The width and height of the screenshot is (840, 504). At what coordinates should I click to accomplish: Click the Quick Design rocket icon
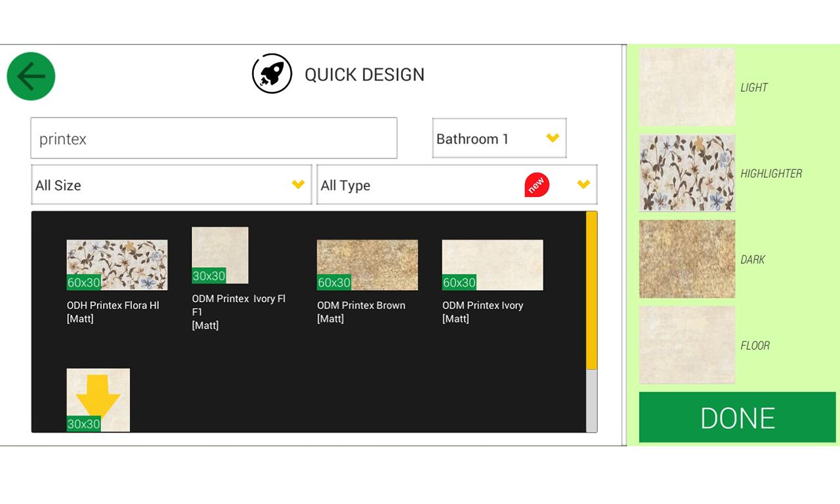tap(272, 73)
